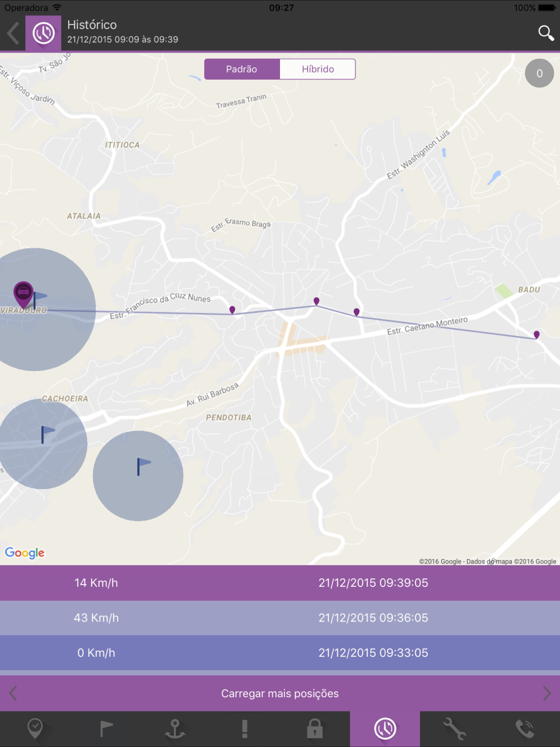Tap timestamp 21/12/2015 09:33:05
Screen dimensions: 560x747
pos(374,653)
